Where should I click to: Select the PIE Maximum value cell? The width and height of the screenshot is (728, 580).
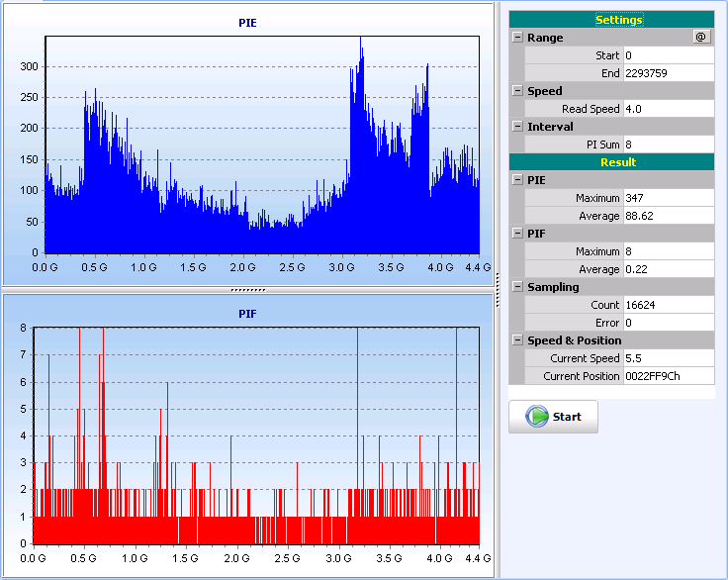[x=668, y=198]
